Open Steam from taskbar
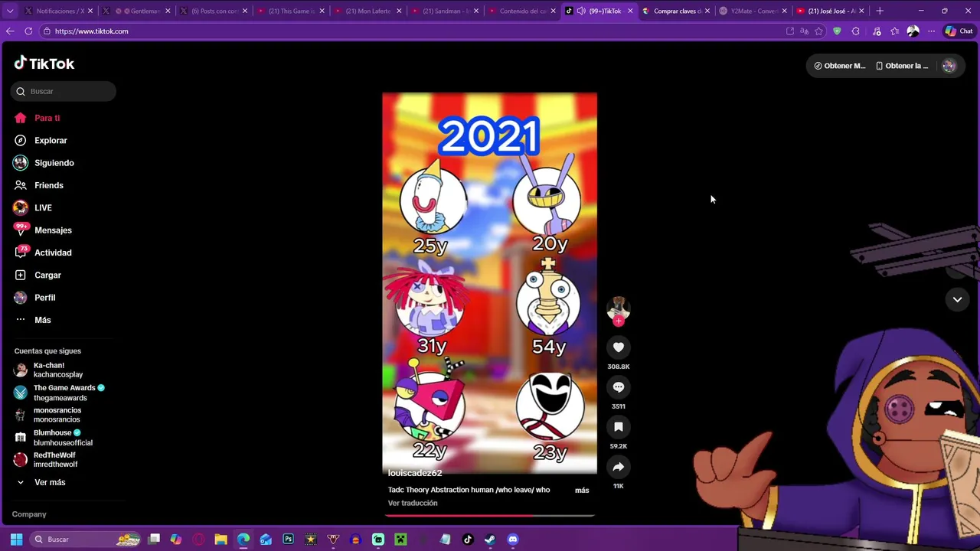Viewport: 980px width, 551px height. 490,540
